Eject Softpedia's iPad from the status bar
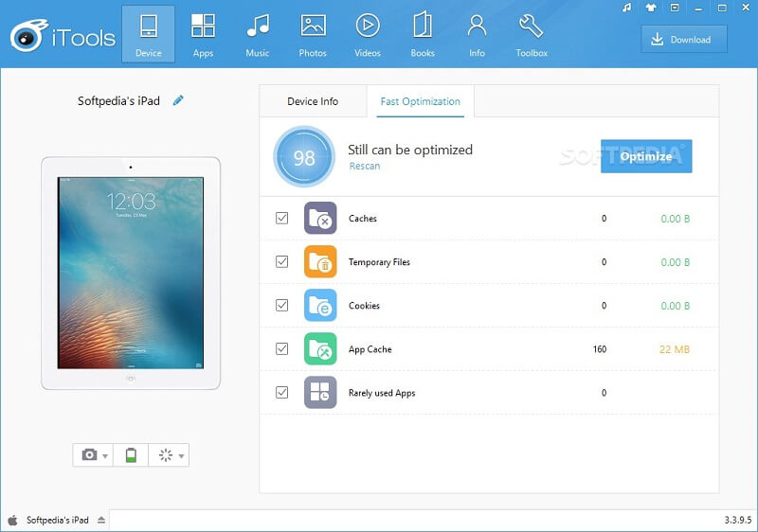The image size is (758, 532). pos(101,520)
